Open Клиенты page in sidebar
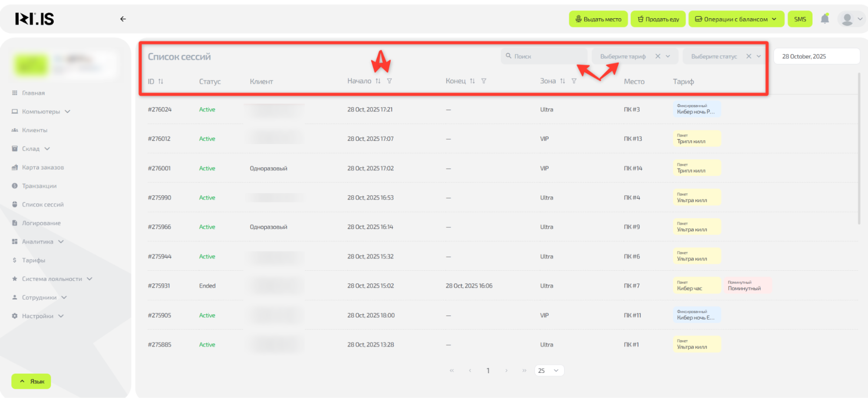The image size is (868, 398). (35, 130)
